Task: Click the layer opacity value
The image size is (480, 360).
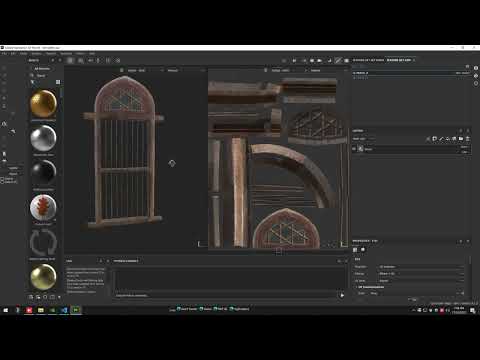Action: pyautogui.click(x=464, y=152)
